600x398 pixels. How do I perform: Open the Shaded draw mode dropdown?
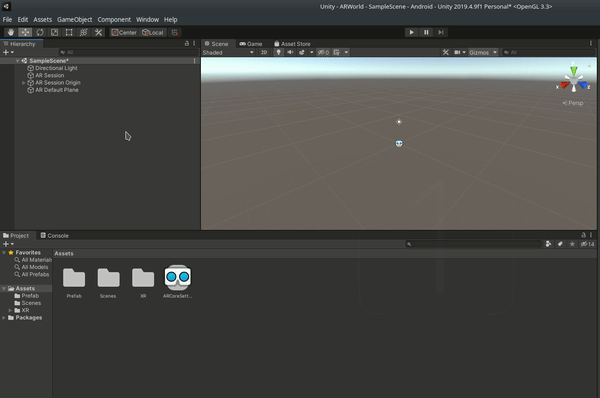pos(228,52)
